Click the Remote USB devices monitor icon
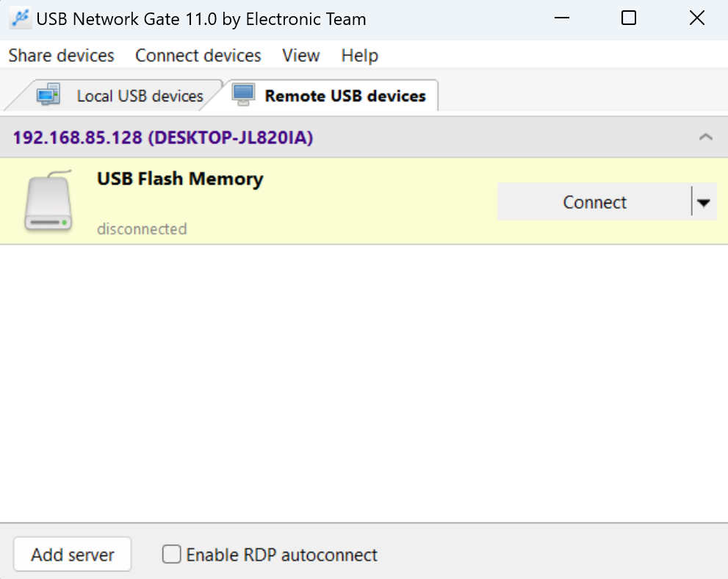Image resolution: width=728 pixels, height=579 pixels. 243,95
